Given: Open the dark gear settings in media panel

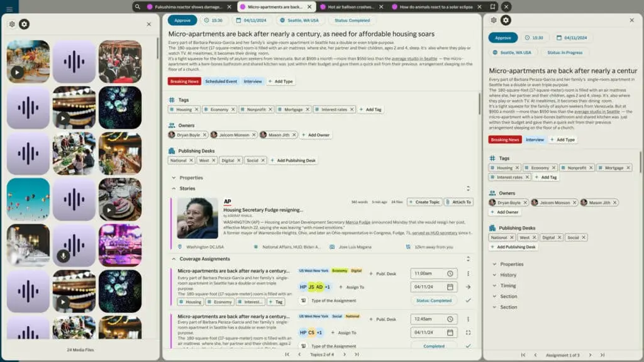Looking at the screenshot, I should coord(25,25).
